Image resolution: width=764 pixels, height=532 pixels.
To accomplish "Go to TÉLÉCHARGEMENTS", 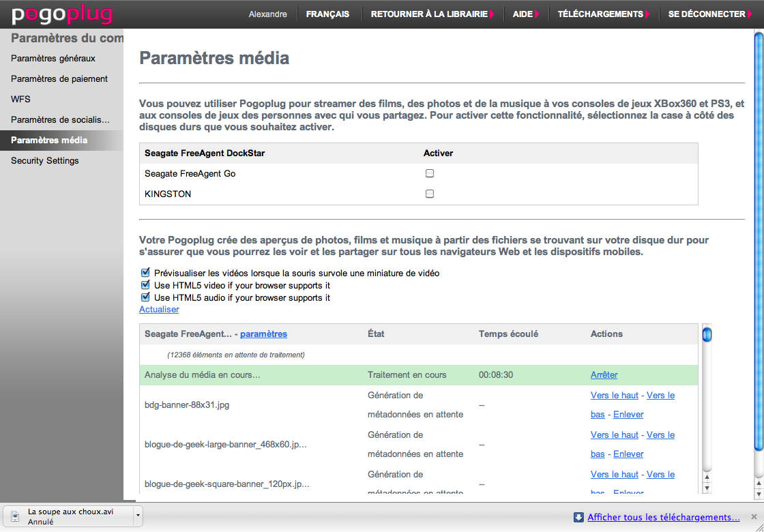I will [x=604, y=14].
